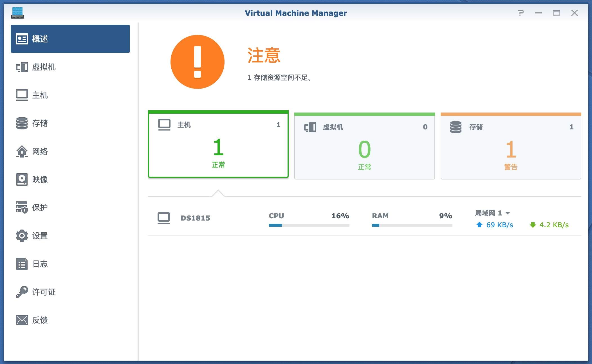Screen dimensions: 592x364
Task: Click the 设置 settings gear icon
Action: [22, 236]
